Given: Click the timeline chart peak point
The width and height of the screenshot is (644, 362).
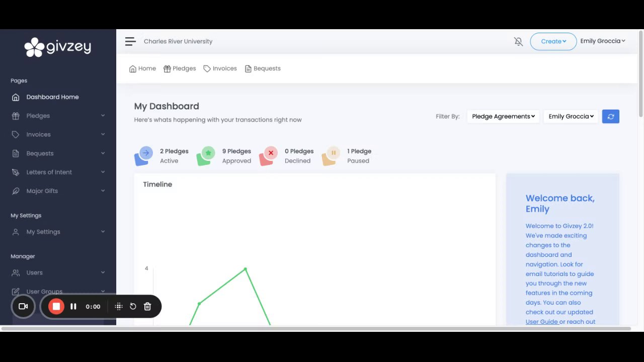Looking at the screenshot, I should click(x=246, y=269).
